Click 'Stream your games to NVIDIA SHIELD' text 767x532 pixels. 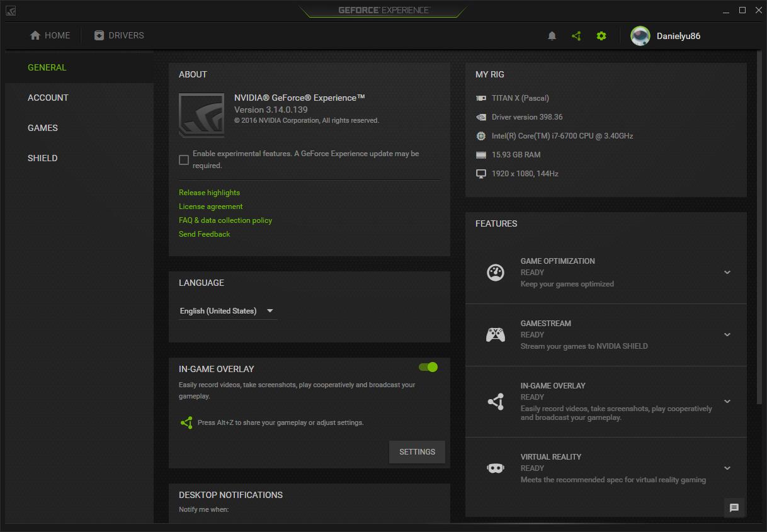point(584,346)
